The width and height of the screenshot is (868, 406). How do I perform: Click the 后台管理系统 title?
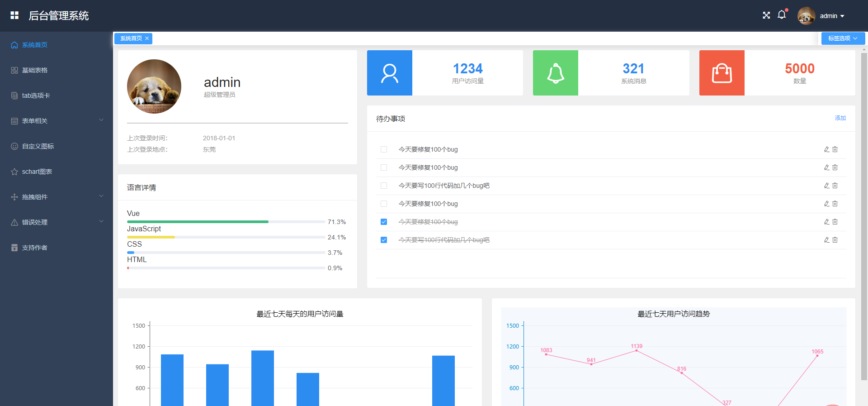(59, 16)
